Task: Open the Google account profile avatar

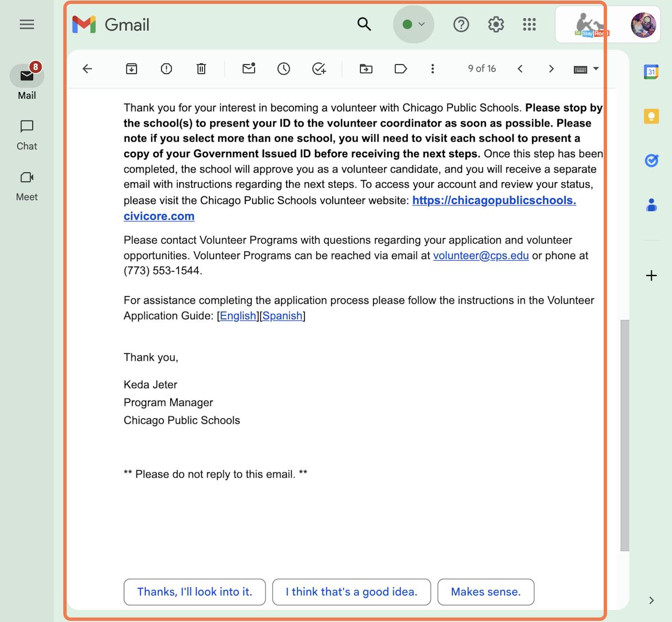Action: [x=643, y=25]
